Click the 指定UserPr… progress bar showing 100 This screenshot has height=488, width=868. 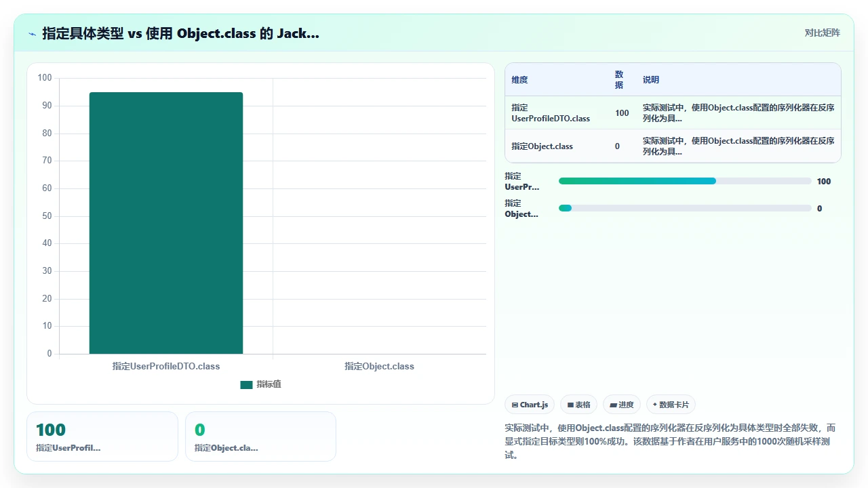685,181
